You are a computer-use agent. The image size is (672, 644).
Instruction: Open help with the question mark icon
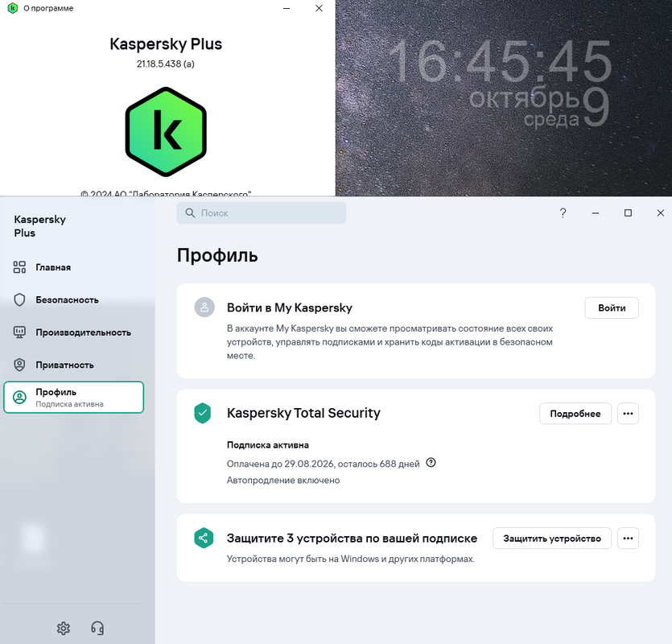tap(563, 213)
